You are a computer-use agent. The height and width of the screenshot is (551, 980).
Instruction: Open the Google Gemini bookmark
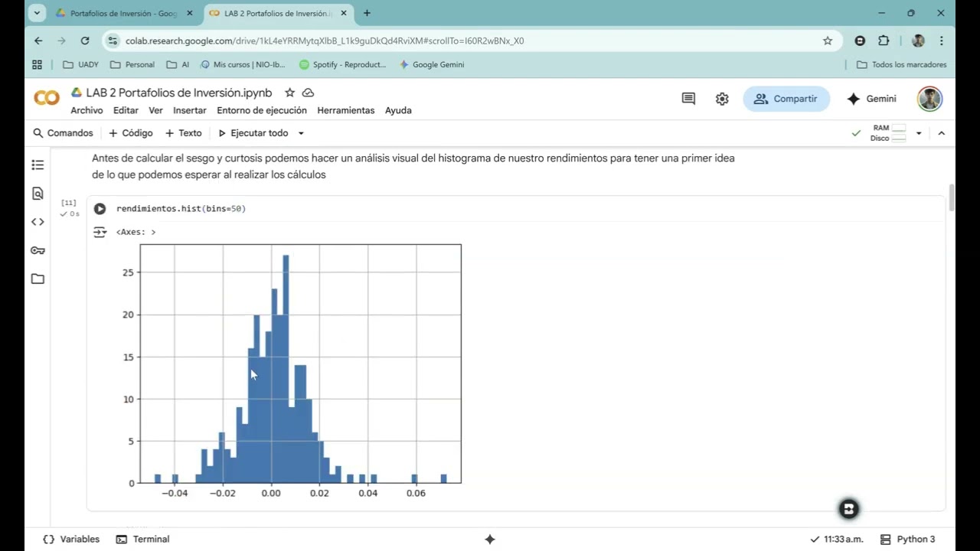[432, 65]
